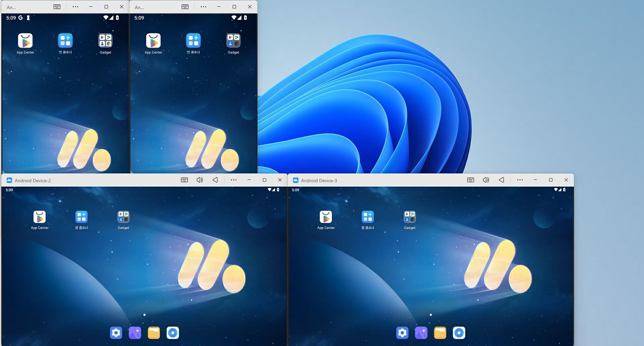
Task: Maximize the Android Device-2 window
Action: [x=265, y=180]
